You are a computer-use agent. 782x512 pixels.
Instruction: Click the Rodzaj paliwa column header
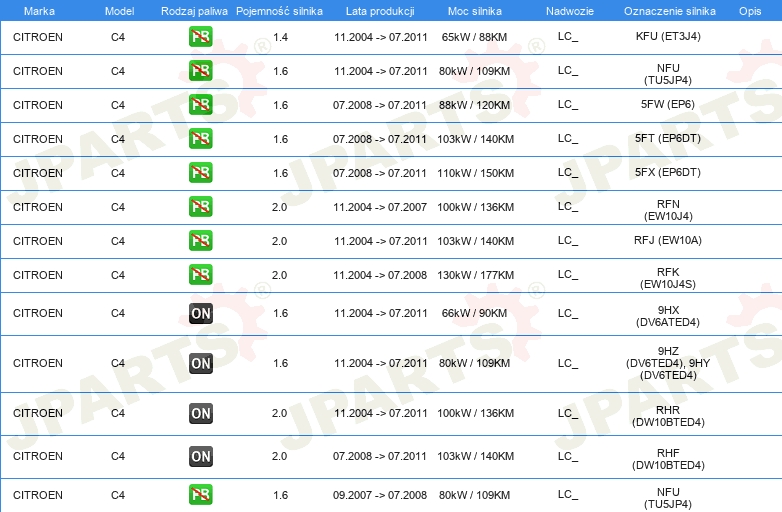194,11
